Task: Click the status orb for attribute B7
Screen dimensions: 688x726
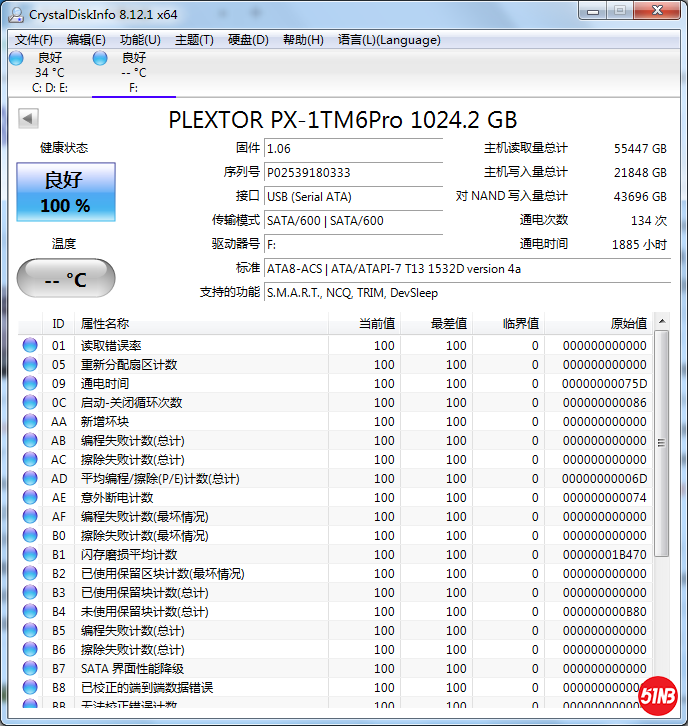Action: click(x=30, y=669)
